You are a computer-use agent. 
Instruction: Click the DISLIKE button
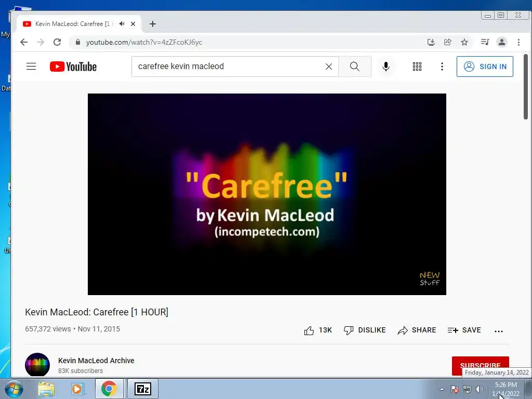click(364, 330)
